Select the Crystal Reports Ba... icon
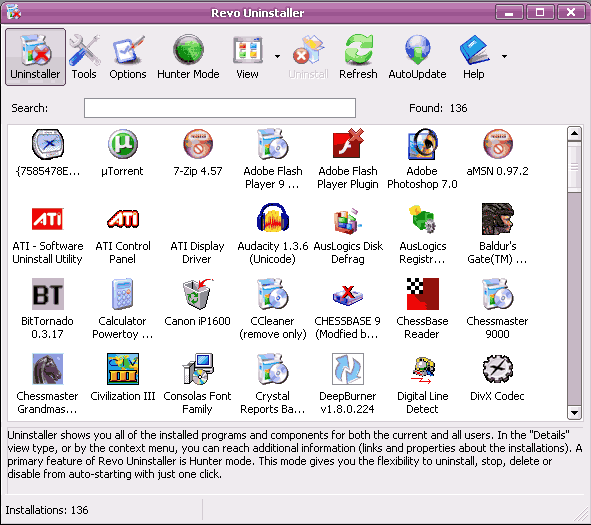This screenshot has width=591, height=525. (273, 369)
